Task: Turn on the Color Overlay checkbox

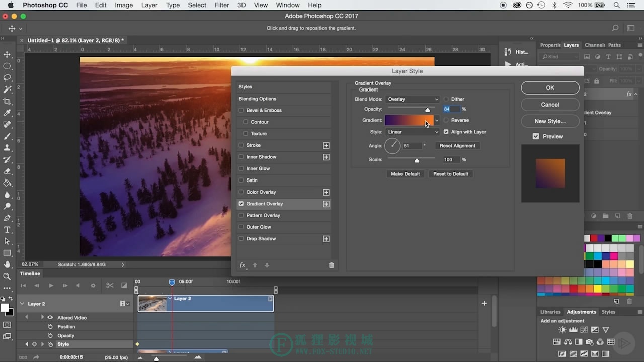Action: (242, 192)
